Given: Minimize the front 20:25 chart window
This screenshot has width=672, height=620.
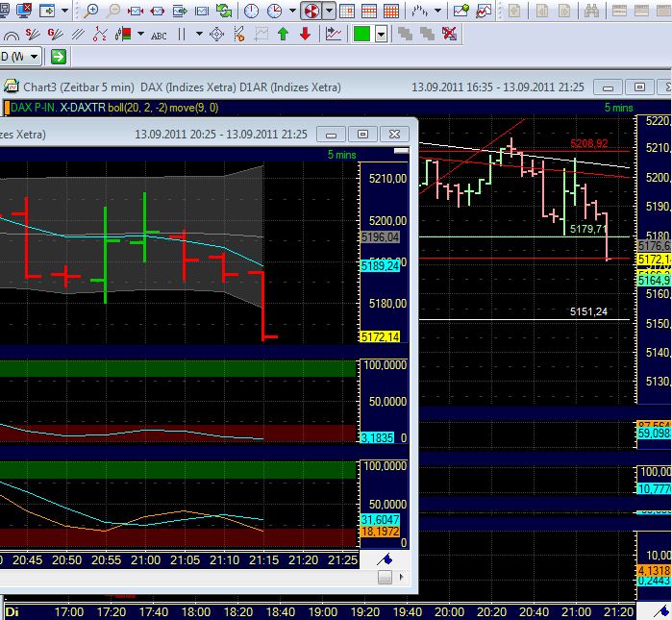Looking at the screenshot, I should tap(331, 135).
